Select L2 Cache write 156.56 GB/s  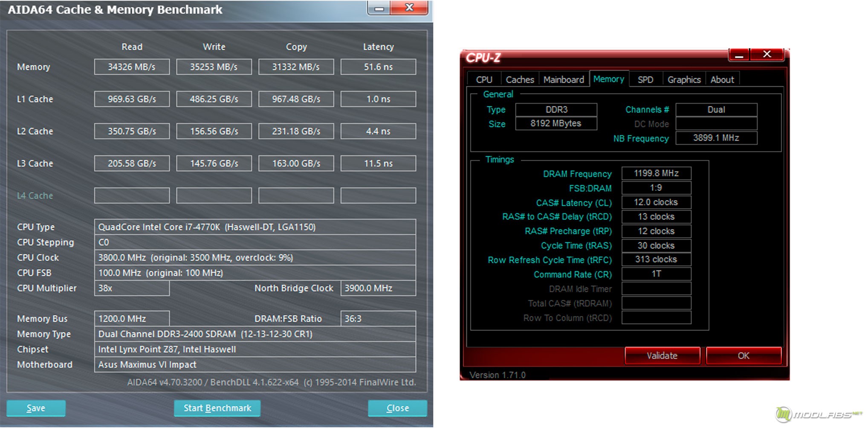point(214,131)
